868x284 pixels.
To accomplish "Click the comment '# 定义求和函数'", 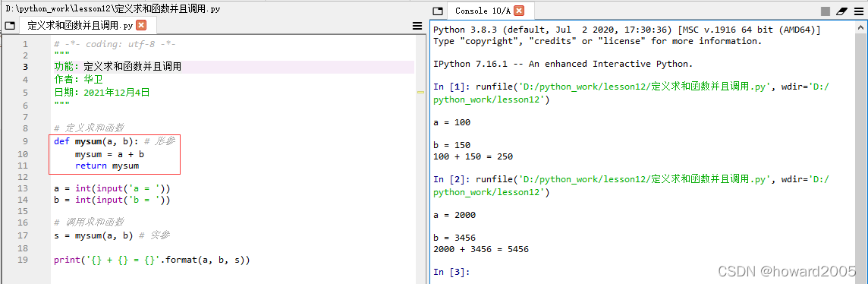I will tap(89, 128).
